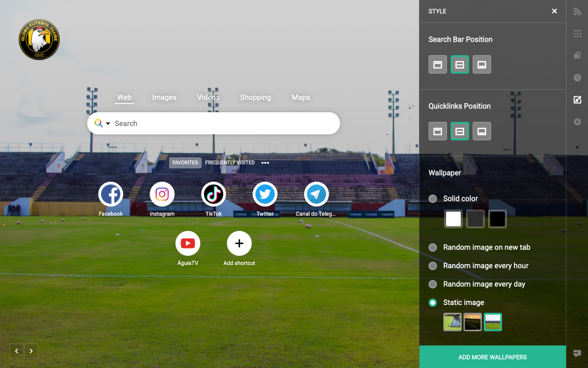Switch to the Shopping search tab
588x368 pixels.
255,98
